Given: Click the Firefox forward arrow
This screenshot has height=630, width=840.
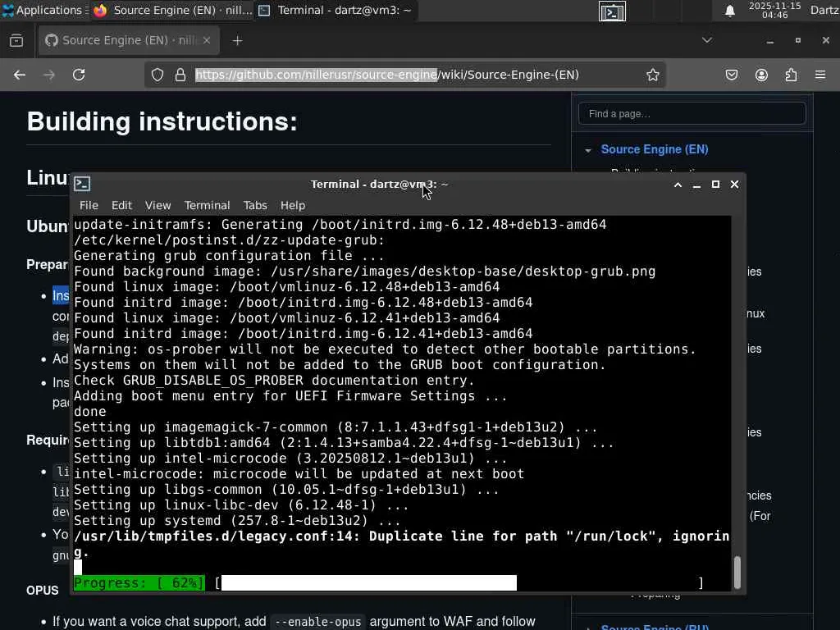Looking at the screenshot, I should coord(48,75).
